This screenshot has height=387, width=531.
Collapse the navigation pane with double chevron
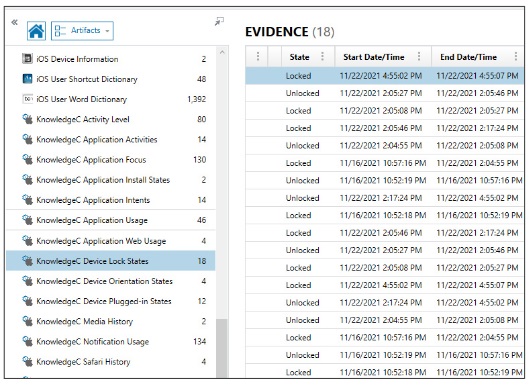[14, 23]
